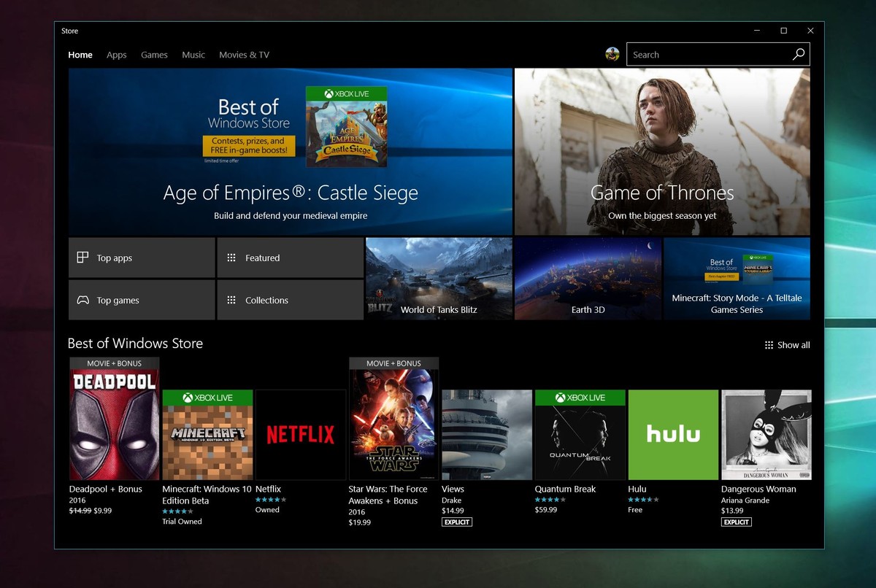Go to the Music tab
876x588 pixels.
[x=193, y=55]
